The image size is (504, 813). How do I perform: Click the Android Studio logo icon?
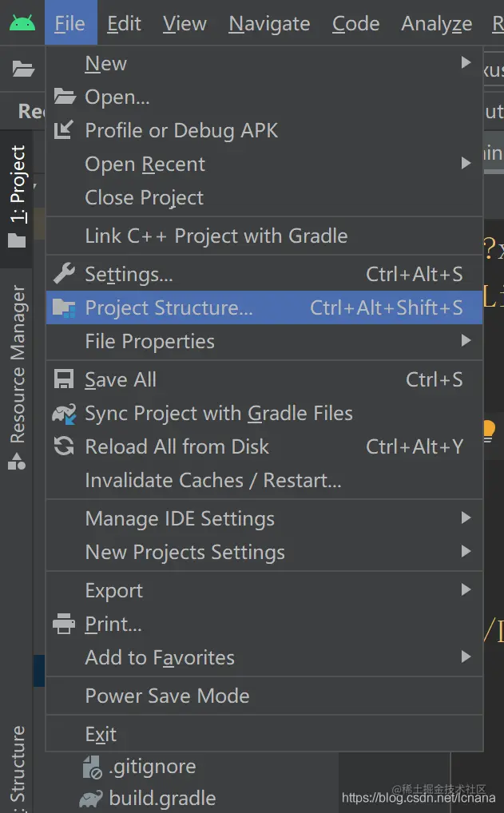[x=22, y=23]
